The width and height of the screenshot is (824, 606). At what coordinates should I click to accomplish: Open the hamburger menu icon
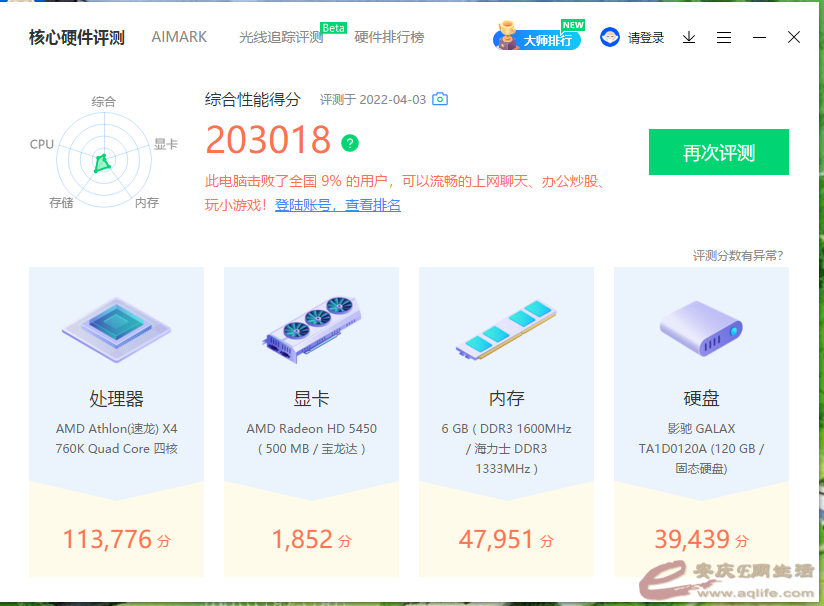(x=724, y=38)
